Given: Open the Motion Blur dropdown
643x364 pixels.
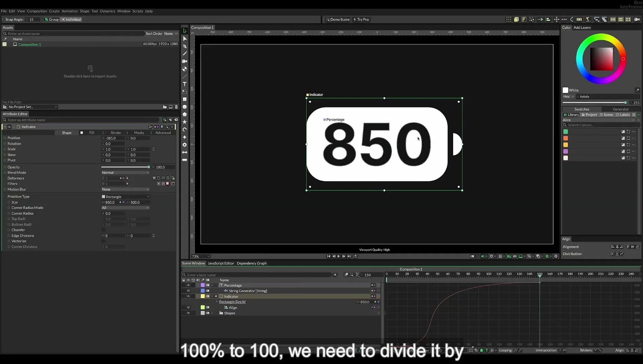Looking at the screenshot, I should [125, 189].
